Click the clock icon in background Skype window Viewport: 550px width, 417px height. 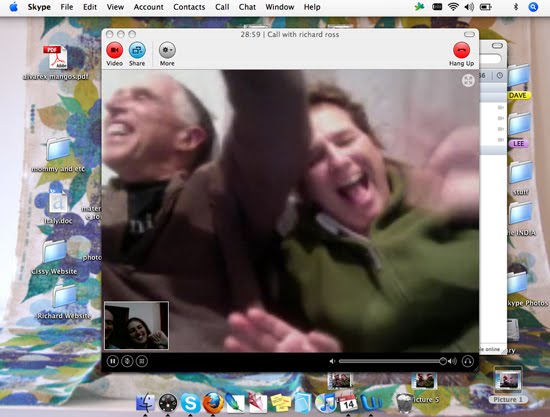pyautogui.click(x=500, y=75)
